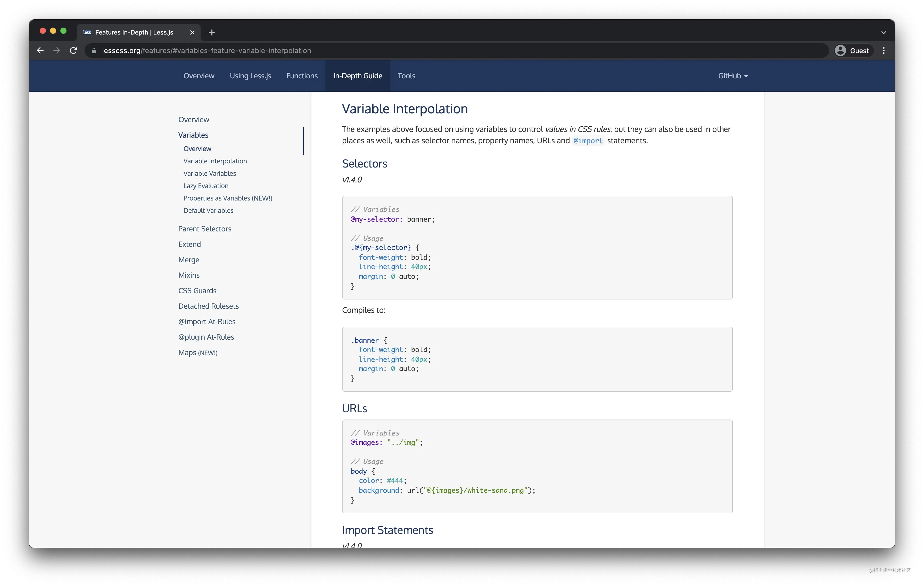Click the Properties as Variables (NEW!) link
This screenshot has height=586, width=924.
[228, 198]
